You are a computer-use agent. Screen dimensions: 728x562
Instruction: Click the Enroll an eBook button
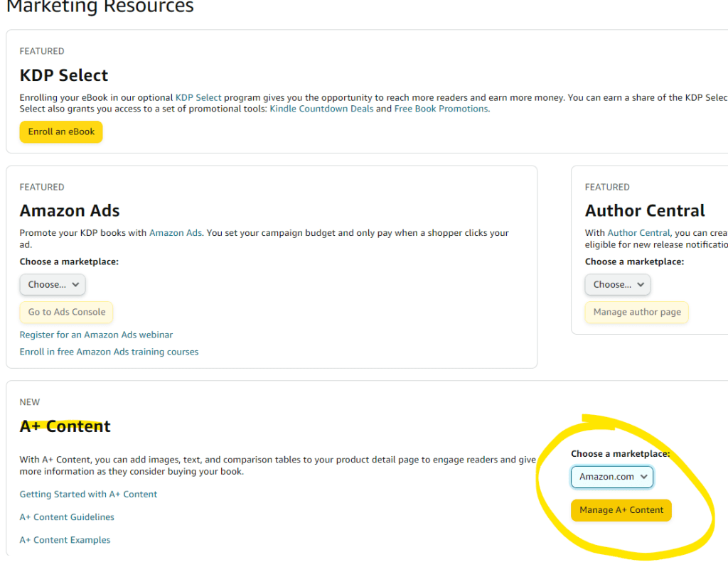[61, 131]
